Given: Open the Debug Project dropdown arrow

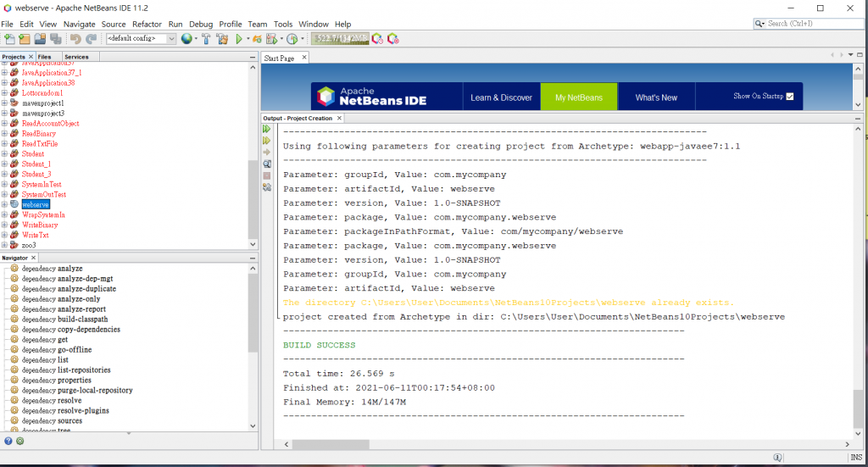Looking at the screenshot, I should pos(281,39).
